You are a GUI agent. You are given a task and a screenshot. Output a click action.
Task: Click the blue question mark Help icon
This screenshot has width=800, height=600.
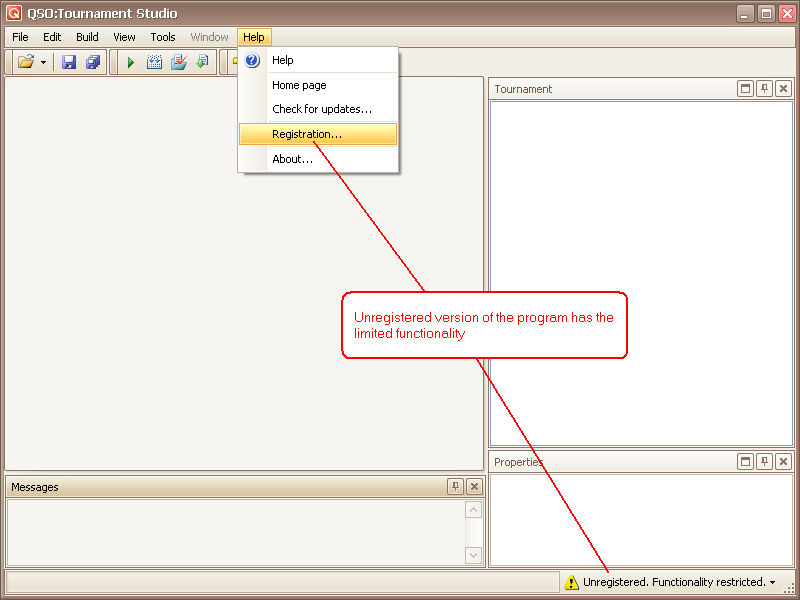252,60
